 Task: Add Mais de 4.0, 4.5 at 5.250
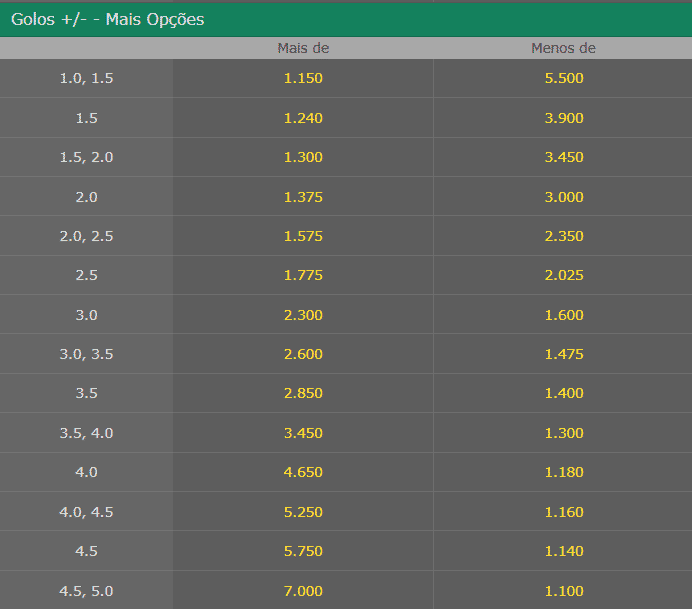303,512
